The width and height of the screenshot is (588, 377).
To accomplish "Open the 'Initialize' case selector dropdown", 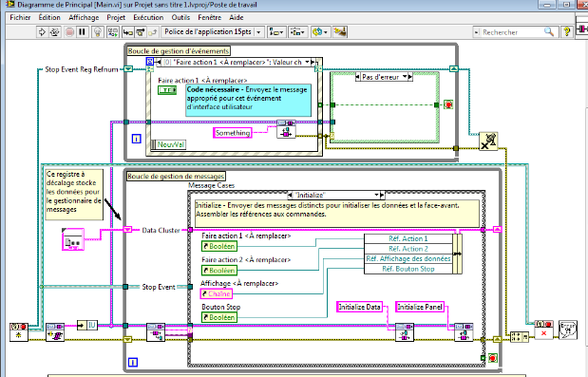I will tap(376, 196).
